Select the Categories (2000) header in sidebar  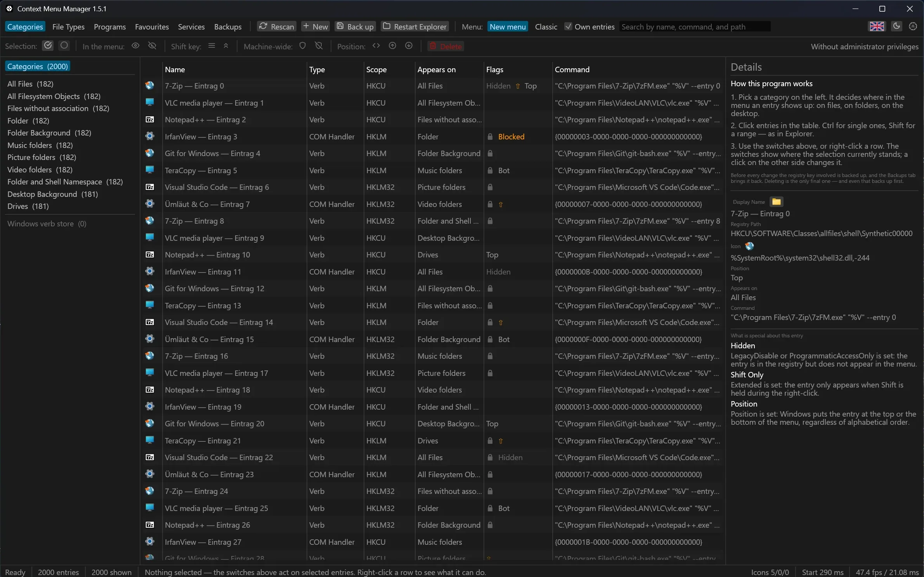pos(38,66)
